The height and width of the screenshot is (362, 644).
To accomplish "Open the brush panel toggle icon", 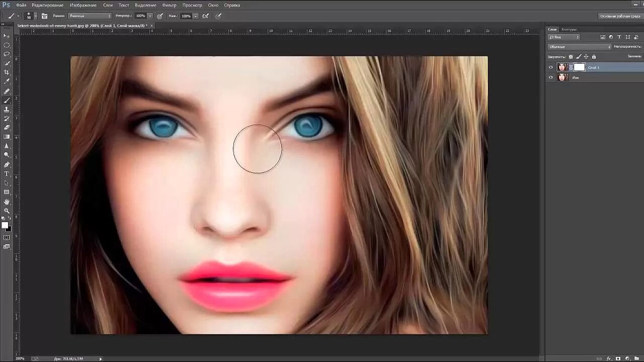I will point(44,16).
